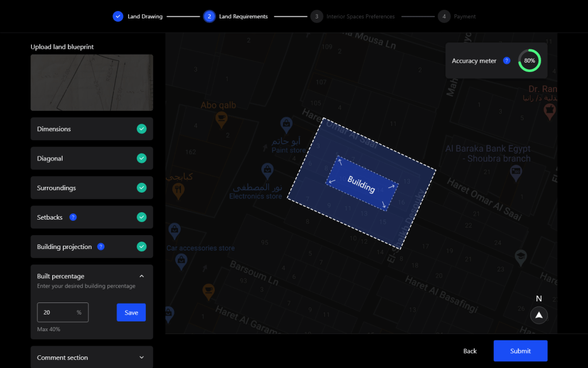The width and height of the screenshot is (588, 368).
Task: Click the Building projection help icon
Action: coord(100,247)
